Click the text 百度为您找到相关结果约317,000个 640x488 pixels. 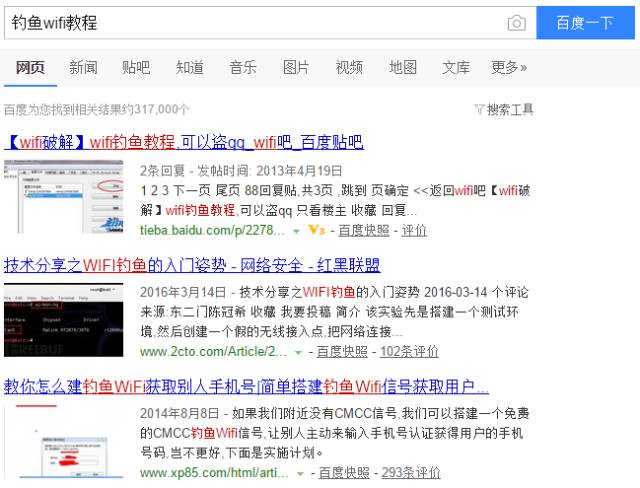(x=97, y=109)
